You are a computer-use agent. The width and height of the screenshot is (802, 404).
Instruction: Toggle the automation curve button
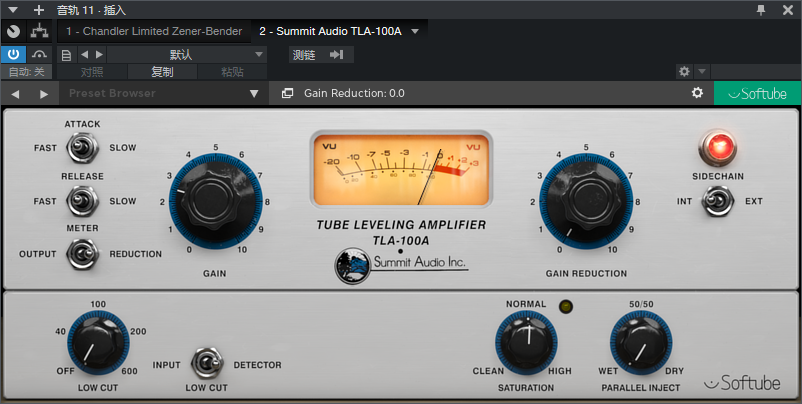(x=39, y=54)
